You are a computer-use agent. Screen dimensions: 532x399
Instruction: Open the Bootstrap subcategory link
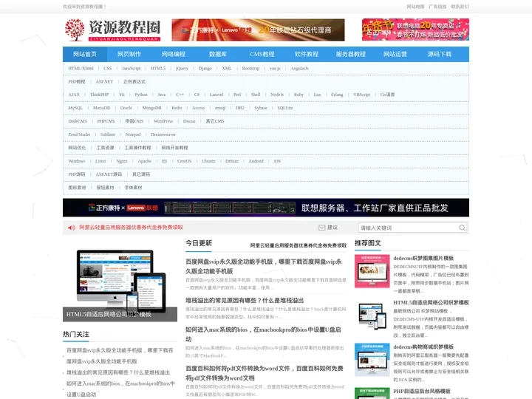(x=250, y=69)
